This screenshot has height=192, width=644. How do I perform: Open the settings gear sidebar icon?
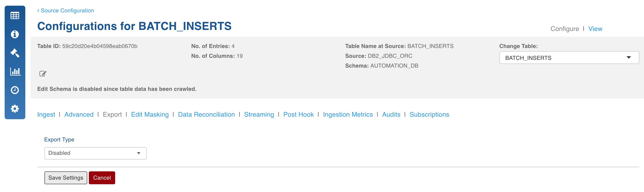coord(15,109)
